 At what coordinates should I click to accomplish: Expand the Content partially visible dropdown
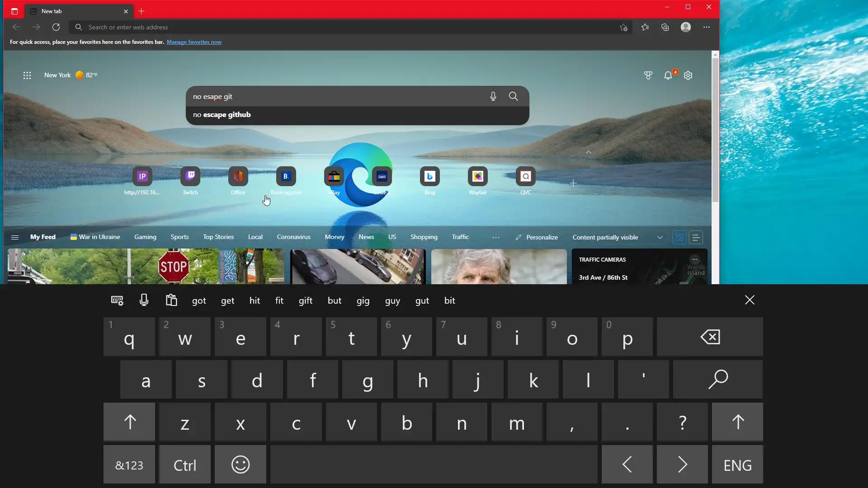(x=660, y=237)
